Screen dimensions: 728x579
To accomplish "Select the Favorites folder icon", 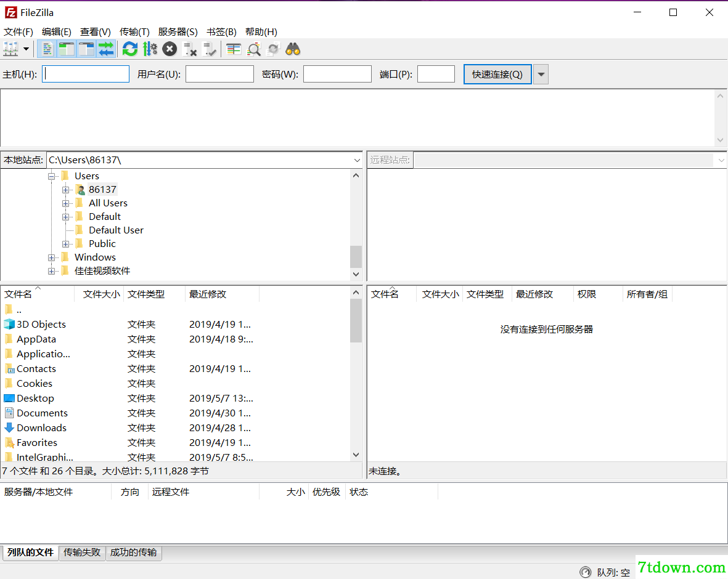I will click(x=9, y=443).
